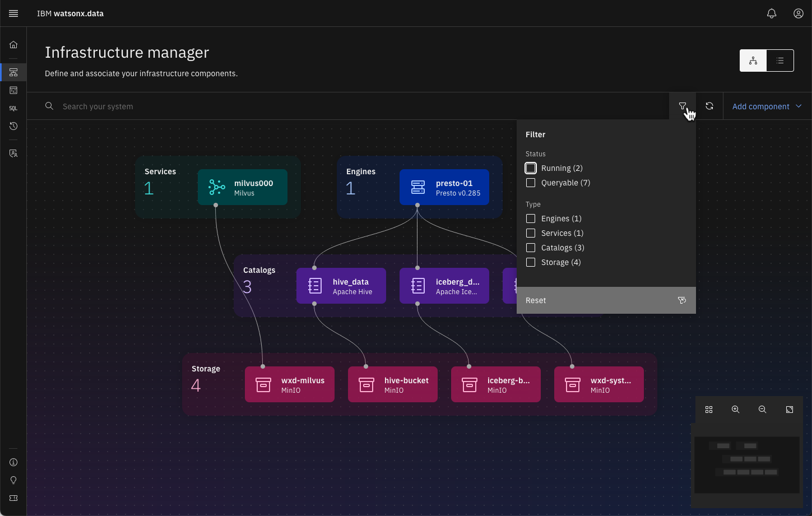Click Reset in the filter panel
The height and width of the screenshot is (516, 812).
(x=606, y=300)
